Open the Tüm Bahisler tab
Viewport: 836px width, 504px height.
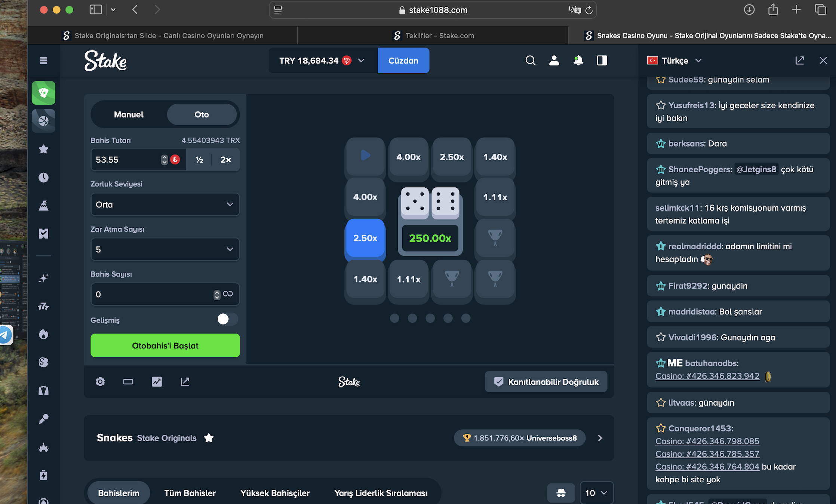pyautogui.click(x=190, y=493)
